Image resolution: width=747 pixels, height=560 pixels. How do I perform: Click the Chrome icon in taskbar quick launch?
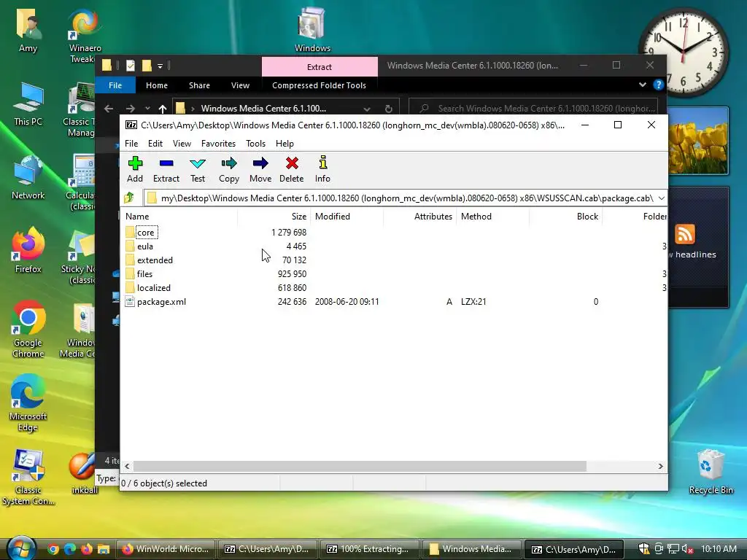point(53,549)
